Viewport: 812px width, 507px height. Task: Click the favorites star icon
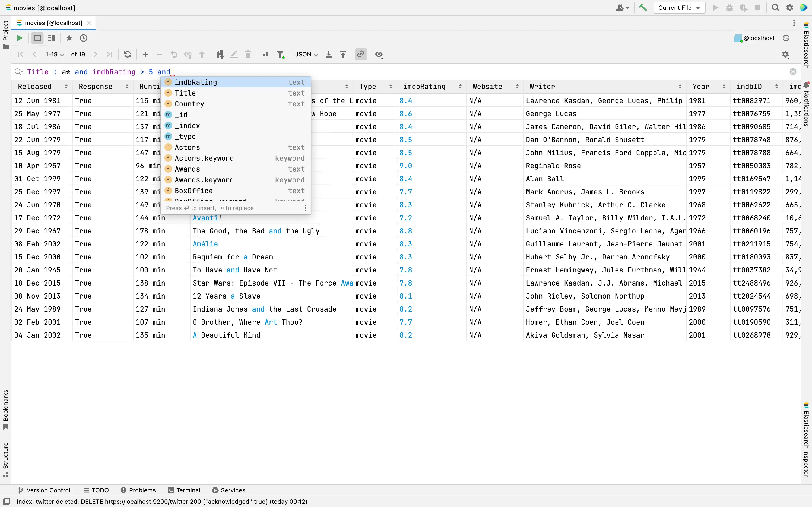[x=69, y=38]
